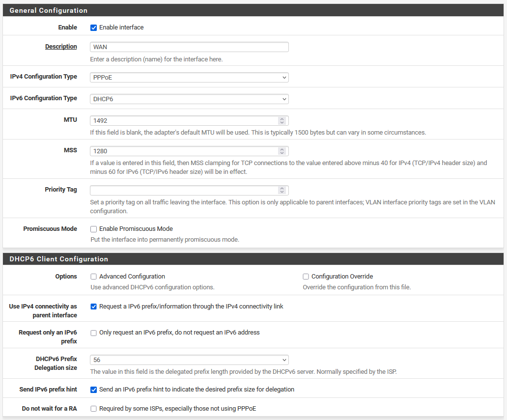Open the DHCPv6 Prefix Delegation size dropdown

coord(189,360)
